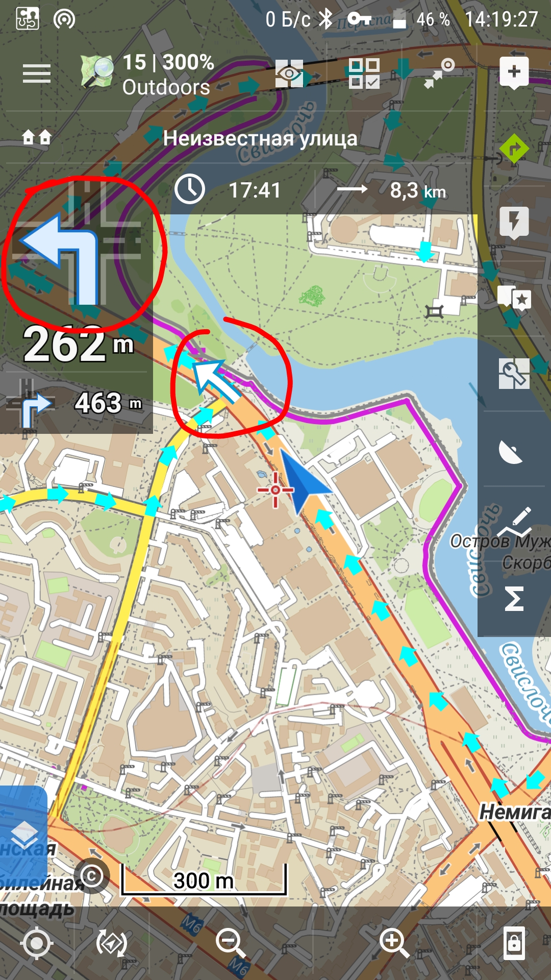Zoom in the map
Viewport: 551px width, 980px height.
click(x=394, y=943)
